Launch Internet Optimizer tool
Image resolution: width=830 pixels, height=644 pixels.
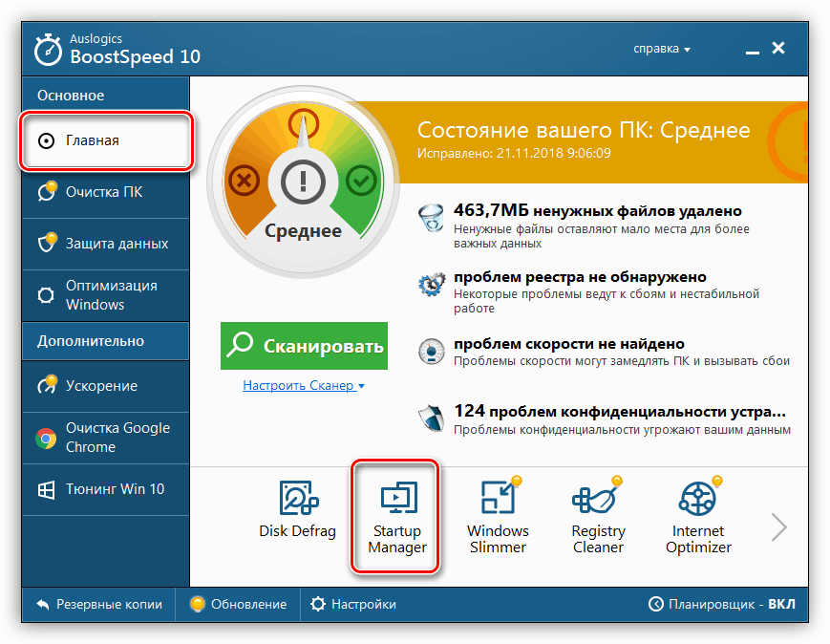pyautogui.click(x=698, y=517)
